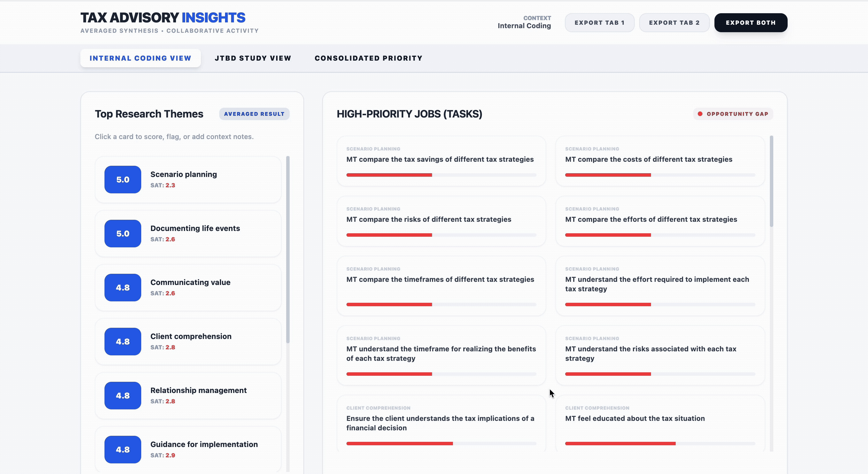
Task: Click the 4.8 badge on Relationship management
Action: 122,396
